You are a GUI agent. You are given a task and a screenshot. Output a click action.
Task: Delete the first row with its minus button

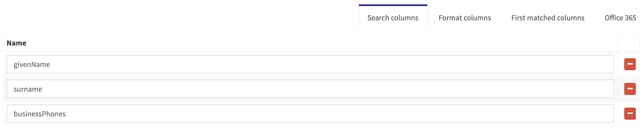630,64
